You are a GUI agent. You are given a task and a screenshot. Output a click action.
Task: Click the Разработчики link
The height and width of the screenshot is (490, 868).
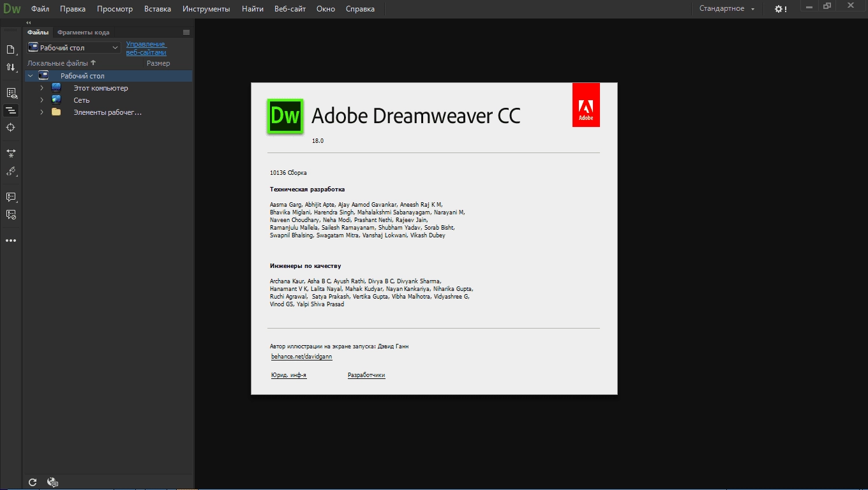366,375
